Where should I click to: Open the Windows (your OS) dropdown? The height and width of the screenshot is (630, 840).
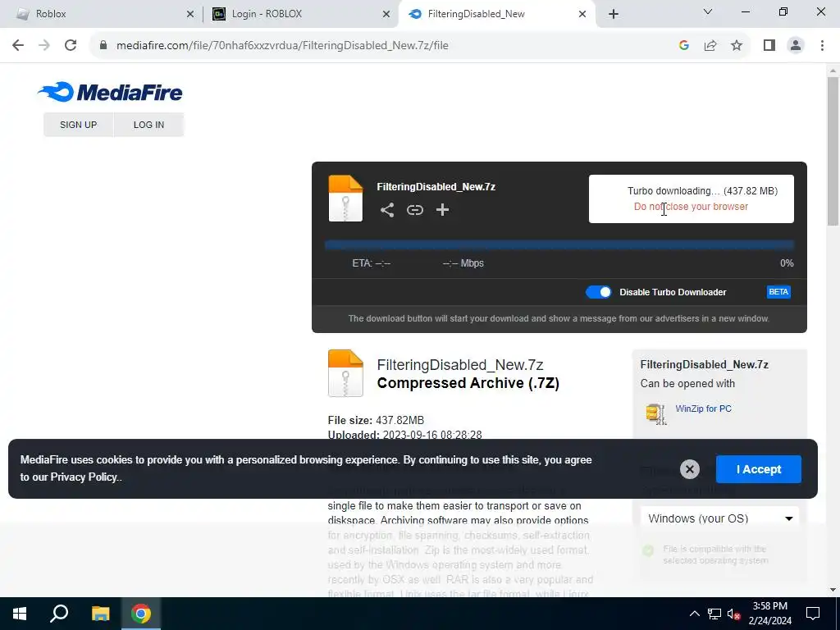(x=719, y=518)
